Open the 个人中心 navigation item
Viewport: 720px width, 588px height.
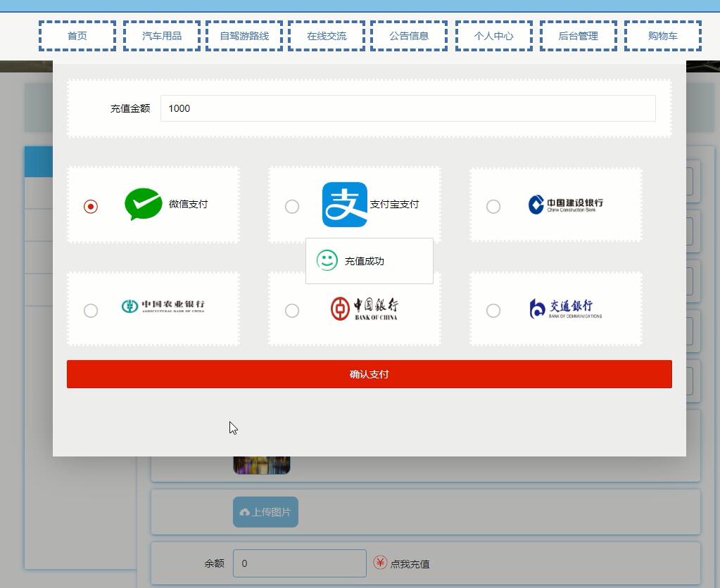coord(493,36)
